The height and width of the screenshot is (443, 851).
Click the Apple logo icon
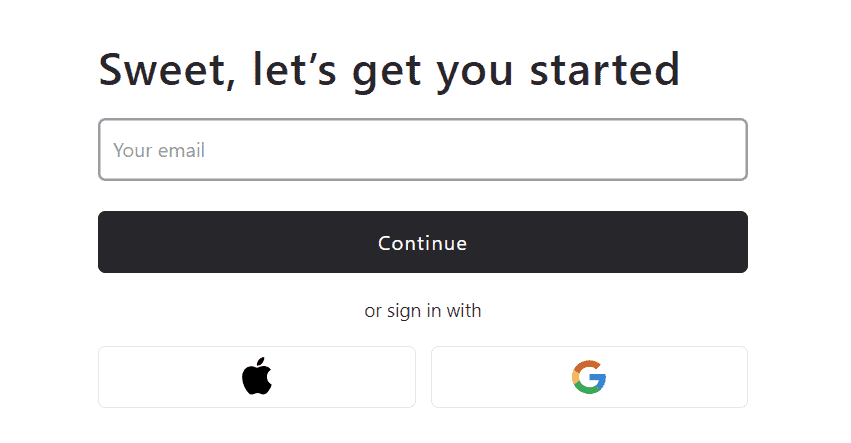click(x=257, y=376)
